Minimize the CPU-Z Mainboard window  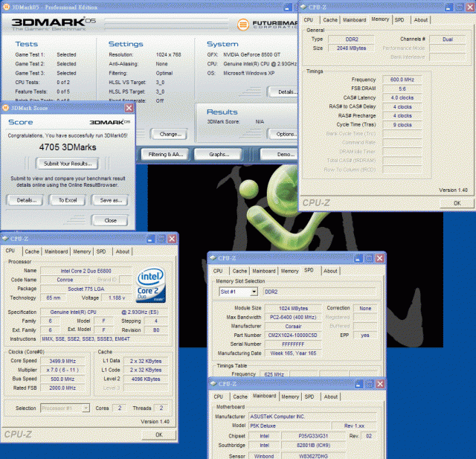coord(358,384)
